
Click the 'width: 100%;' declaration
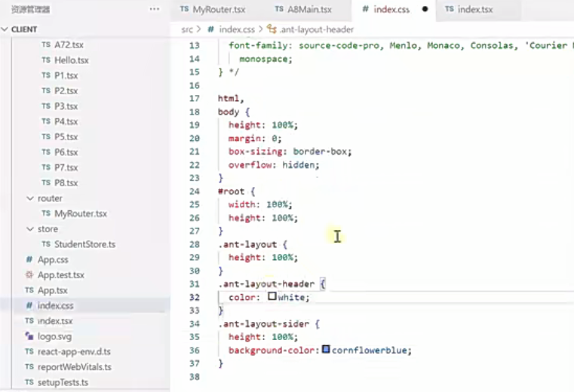[260, 204]
